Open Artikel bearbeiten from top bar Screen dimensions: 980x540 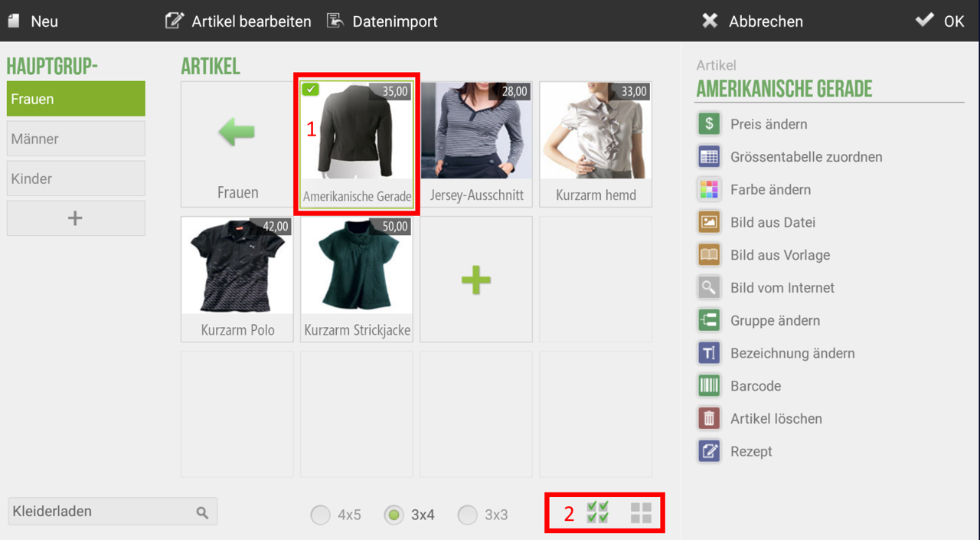pos(251,21)
